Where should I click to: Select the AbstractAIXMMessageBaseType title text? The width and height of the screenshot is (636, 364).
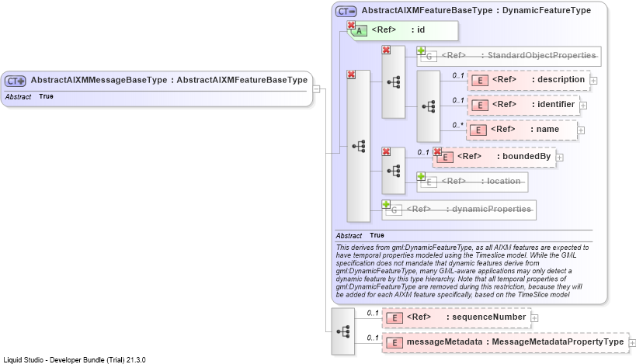pos(169,80)
